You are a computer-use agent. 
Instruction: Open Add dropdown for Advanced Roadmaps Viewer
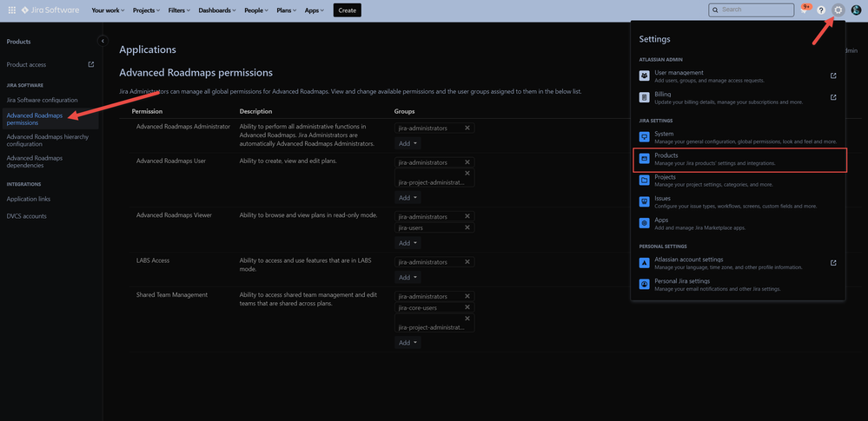pyautogui.click(x=407, y=243)
